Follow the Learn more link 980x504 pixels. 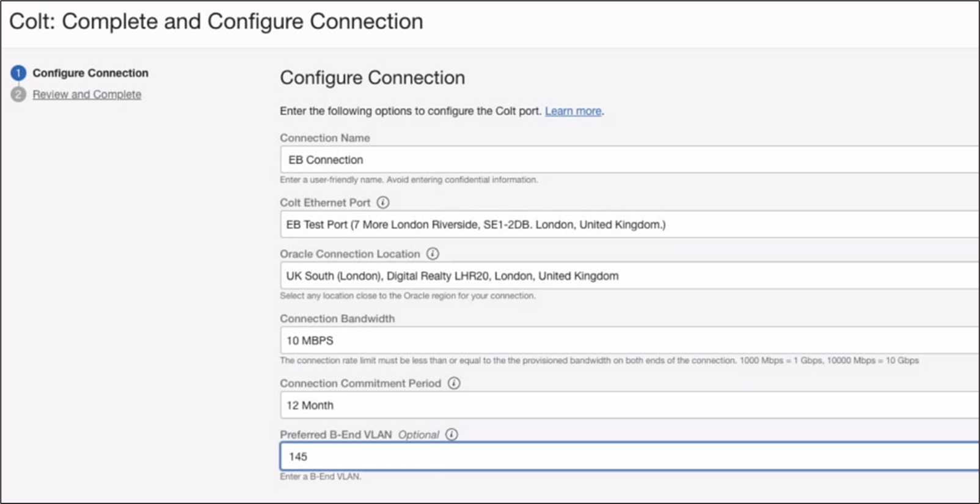[573, 111]
